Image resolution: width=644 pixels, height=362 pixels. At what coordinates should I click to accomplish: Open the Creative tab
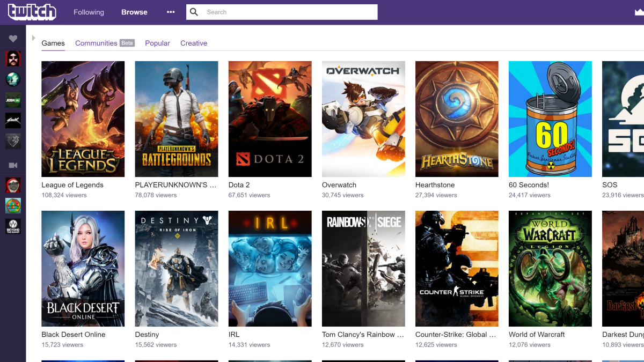tap(194, 43)
